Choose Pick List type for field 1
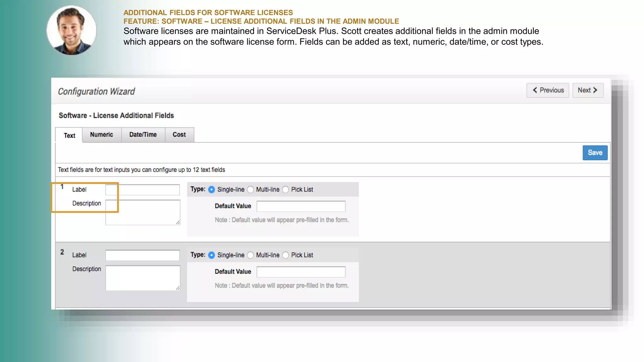The width and height of the screenshot is (644, 362). (x=286, y=189)
